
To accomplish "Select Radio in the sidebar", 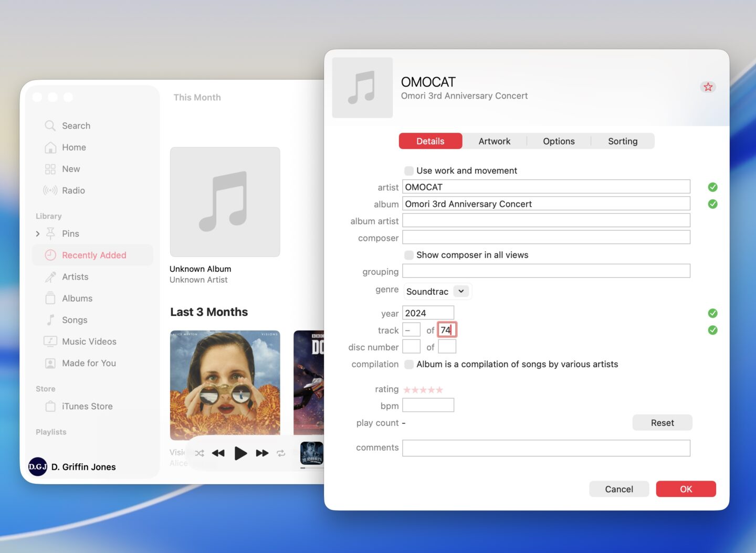I will point(73,190).
